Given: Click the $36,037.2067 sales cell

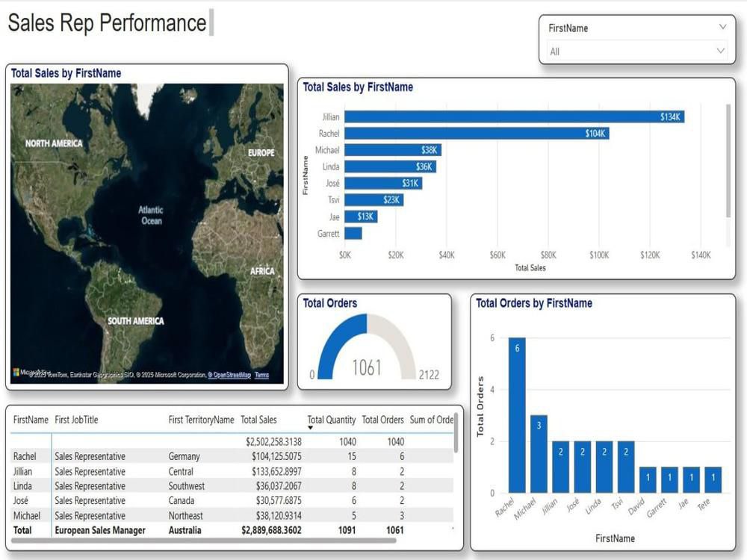Looking at the screenshot, I should 279,486.
